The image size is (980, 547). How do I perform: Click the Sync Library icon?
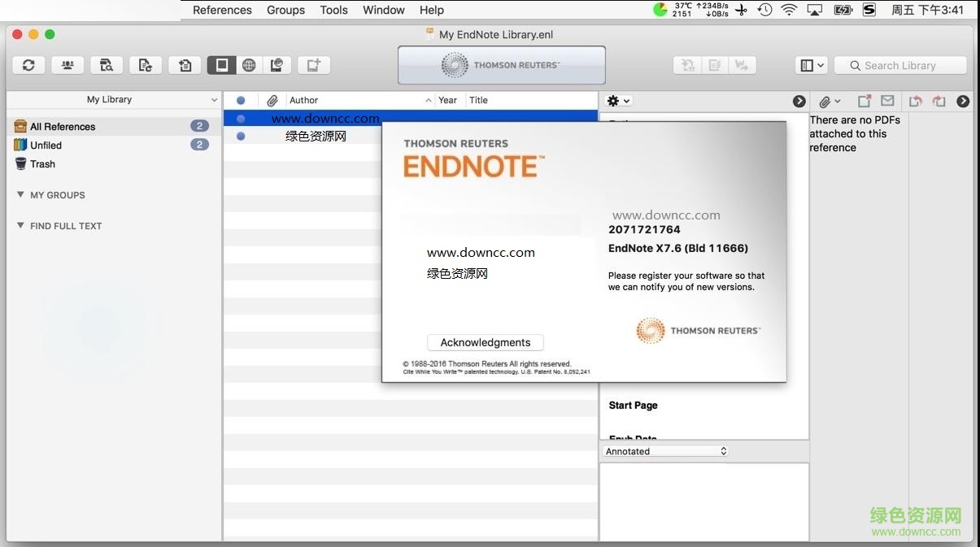(28, 65)
